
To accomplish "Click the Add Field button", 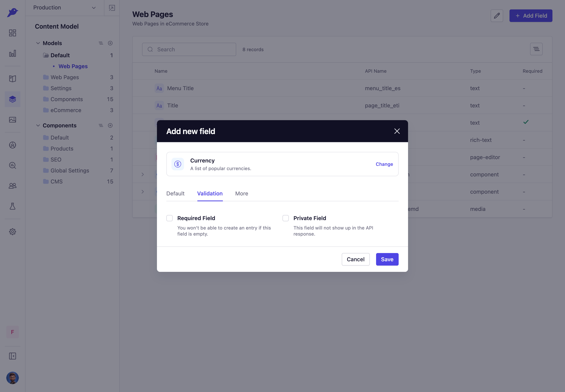I will [531, 16].
